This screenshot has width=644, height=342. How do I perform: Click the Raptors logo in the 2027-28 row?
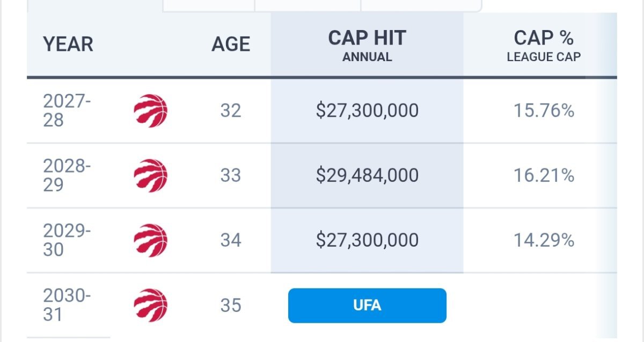[x=150, y=111]
